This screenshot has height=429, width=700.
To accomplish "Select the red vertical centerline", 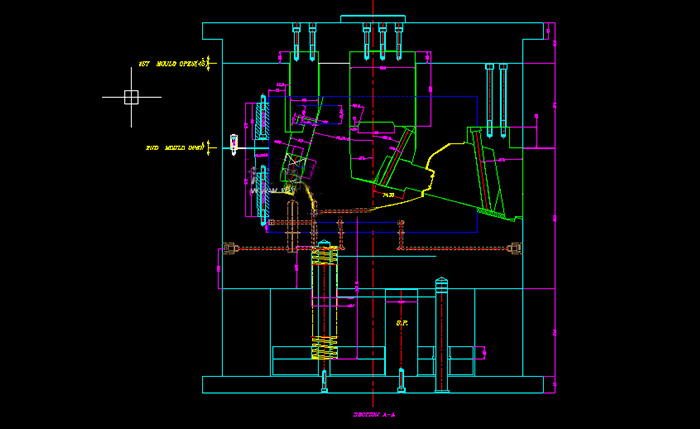I will (373, 300).
